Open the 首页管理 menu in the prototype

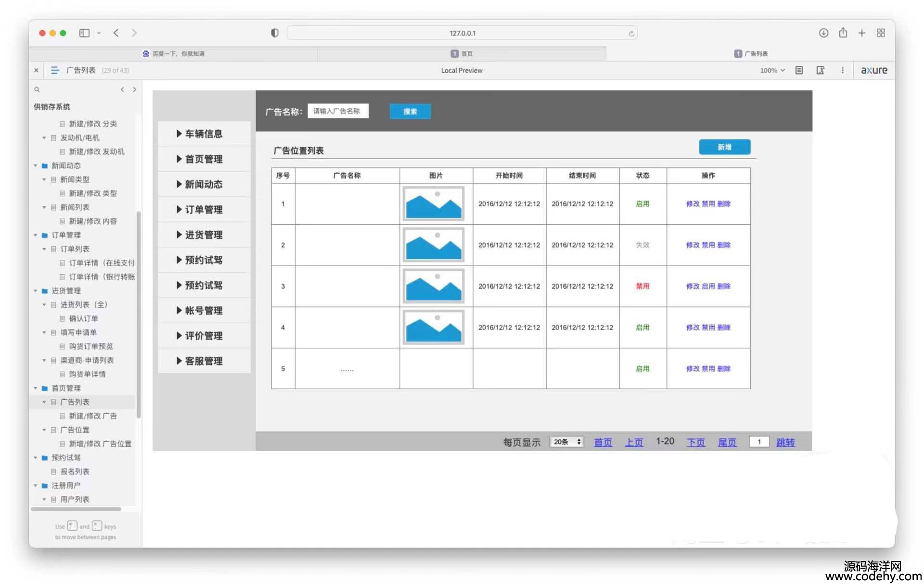204,159
